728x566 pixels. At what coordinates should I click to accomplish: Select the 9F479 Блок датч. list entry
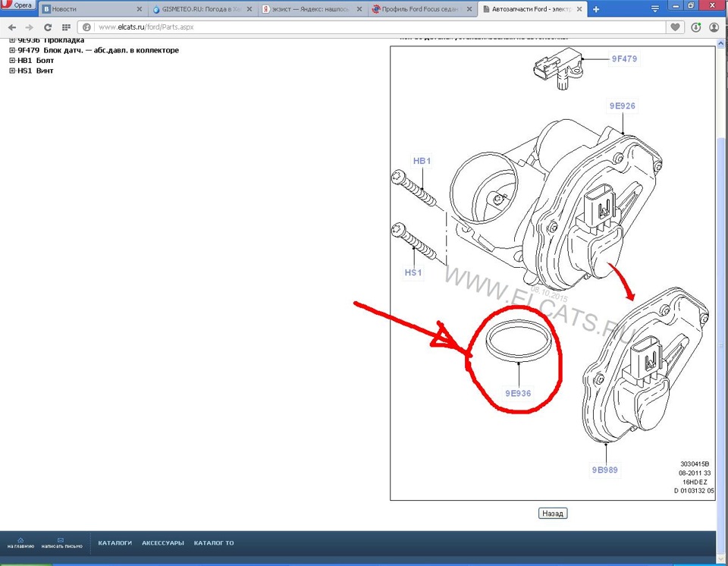click(98, 50)
